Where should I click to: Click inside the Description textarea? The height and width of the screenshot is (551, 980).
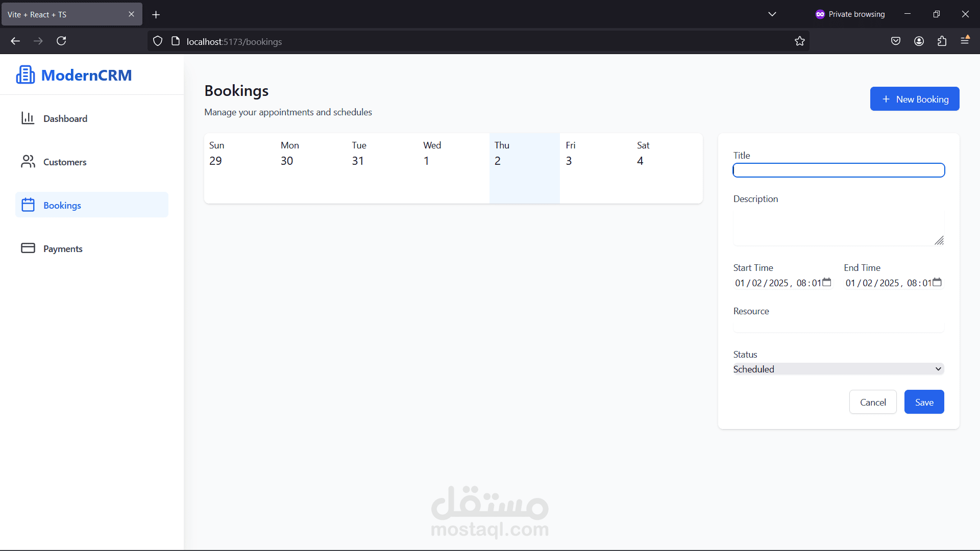[x=837, y=228]
